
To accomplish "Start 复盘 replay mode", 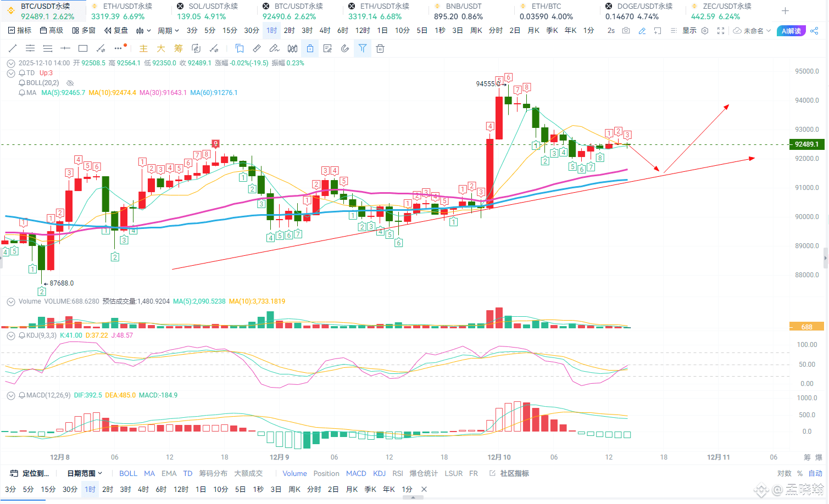I will click(116, 31).
